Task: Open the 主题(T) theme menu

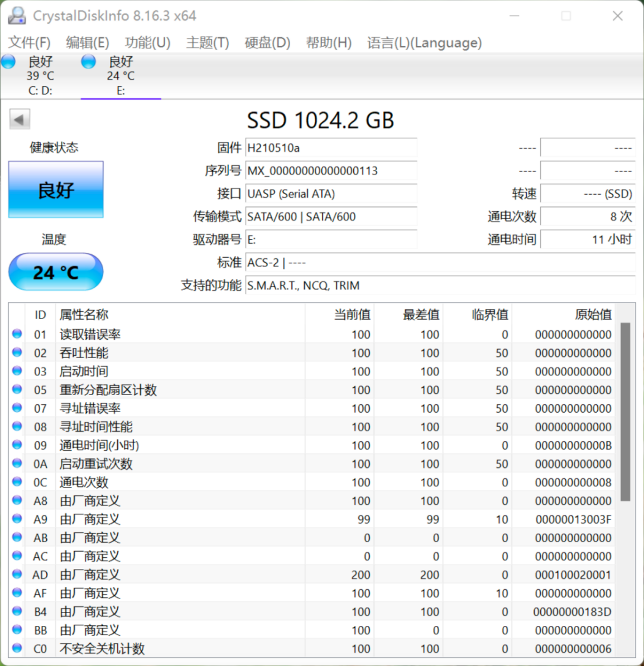Action: click(x=206, y=42)
